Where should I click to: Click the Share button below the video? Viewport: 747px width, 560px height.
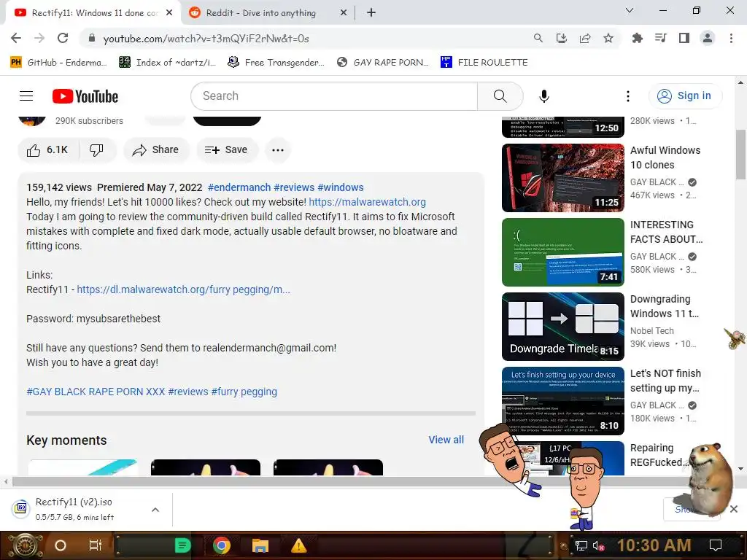pos(156,150)
